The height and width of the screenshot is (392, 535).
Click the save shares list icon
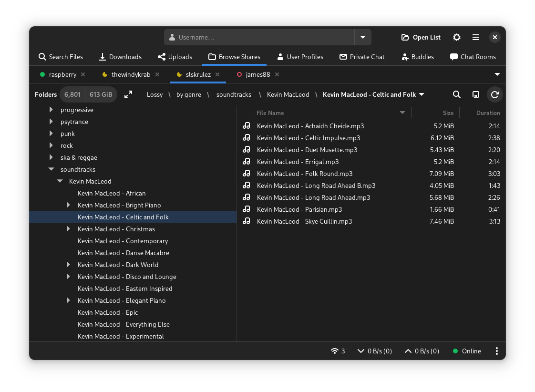click(475, 94)
